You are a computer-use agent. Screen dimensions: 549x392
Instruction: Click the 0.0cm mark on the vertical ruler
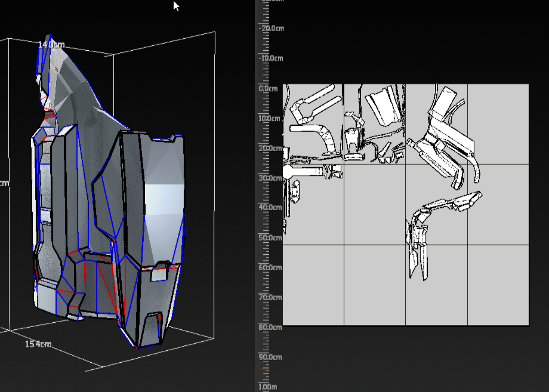coord(268,88)
